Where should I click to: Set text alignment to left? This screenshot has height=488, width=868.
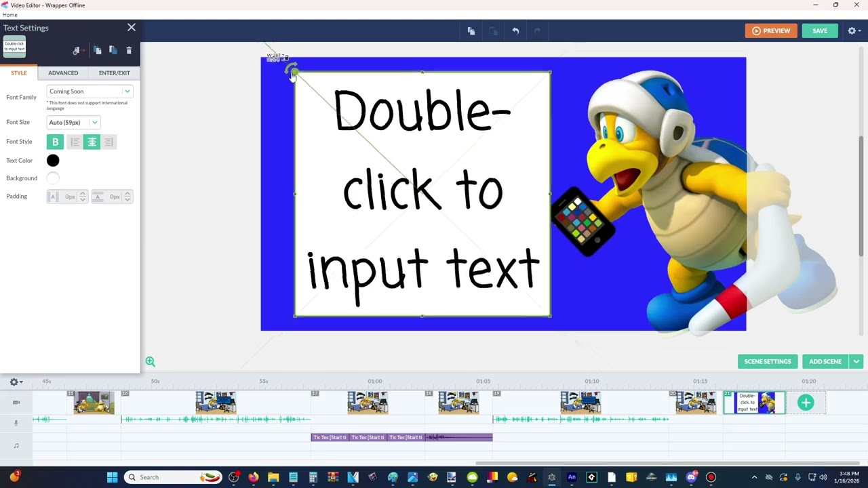tap(75, 142)
